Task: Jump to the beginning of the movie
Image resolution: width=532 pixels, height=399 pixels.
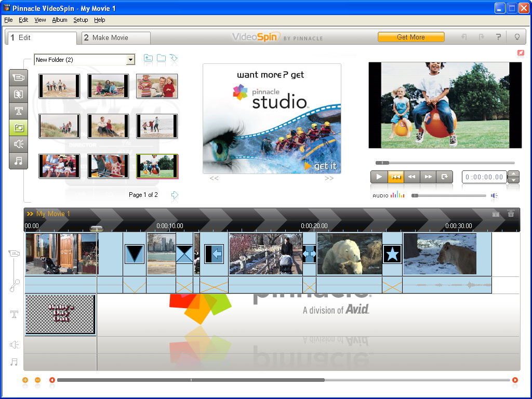Action: (x=395, y=177)
